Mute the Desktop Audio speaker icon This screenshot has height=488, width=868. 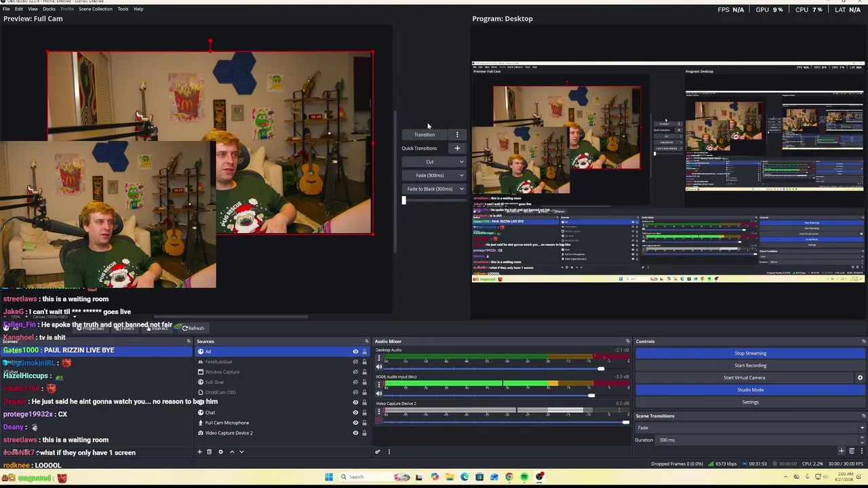pos(379,367)
